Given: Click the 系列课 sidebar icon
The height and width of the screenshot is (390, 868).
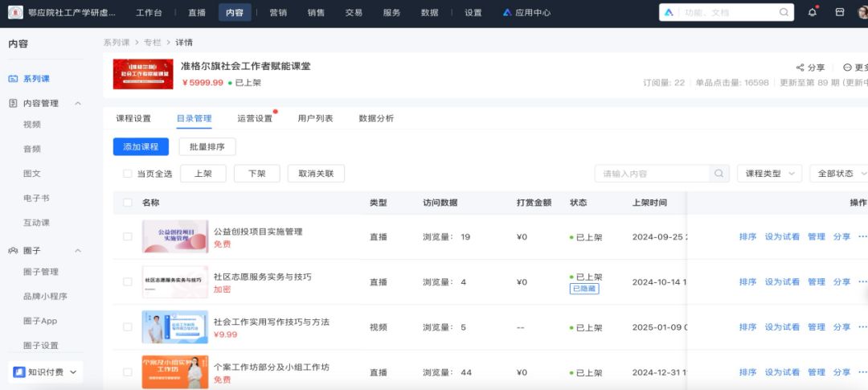Looking at the screenshot, I should pyautogui.click(x=13, y=79).
